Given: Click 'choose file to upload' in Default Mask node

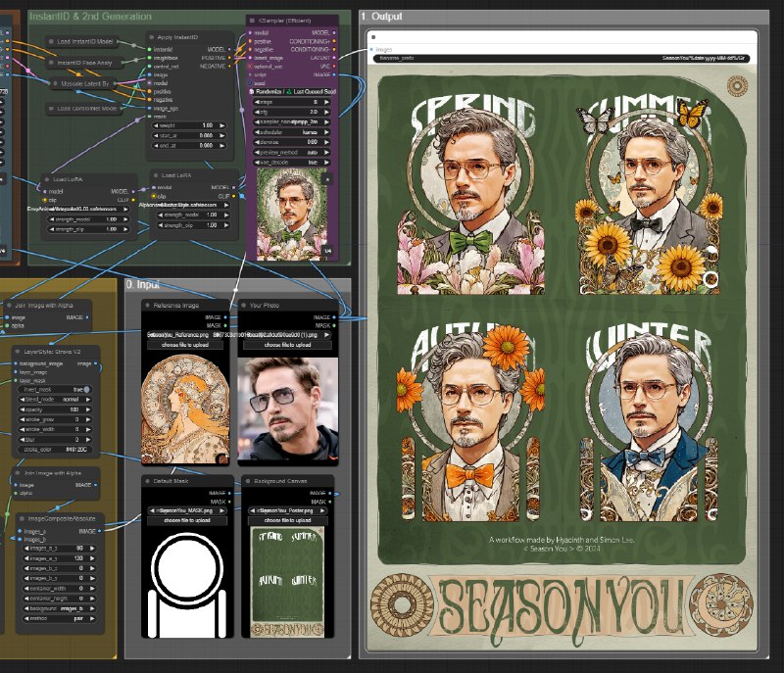Looking at the screenshot, I should point(187,520).
